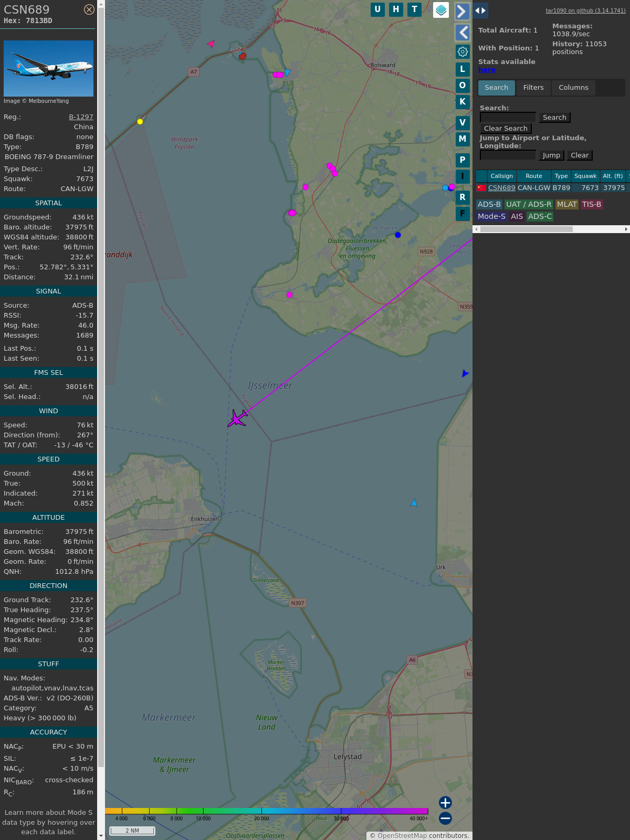Click the Jump button
Image resolution: width=630 pixels, height=840 pixels.
point(551,155)
